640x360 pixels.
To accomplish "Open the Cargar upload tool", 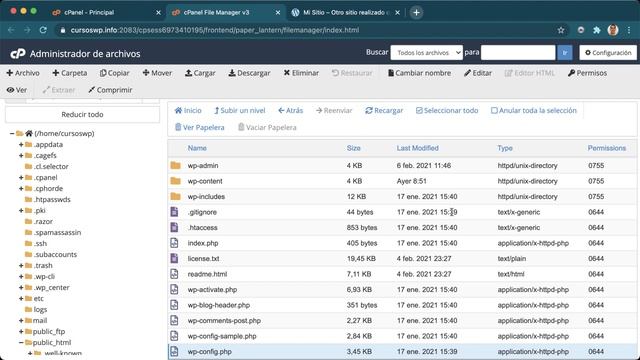I will (200, 73).
